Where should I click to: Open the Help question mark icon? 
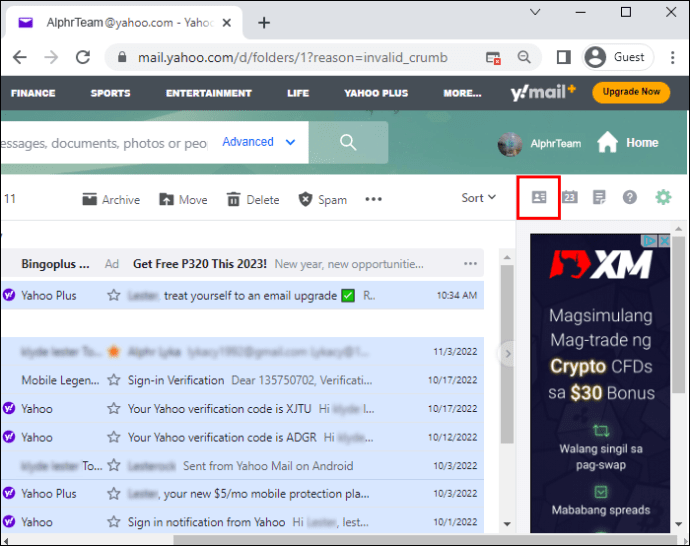click(x=630, y=198)
